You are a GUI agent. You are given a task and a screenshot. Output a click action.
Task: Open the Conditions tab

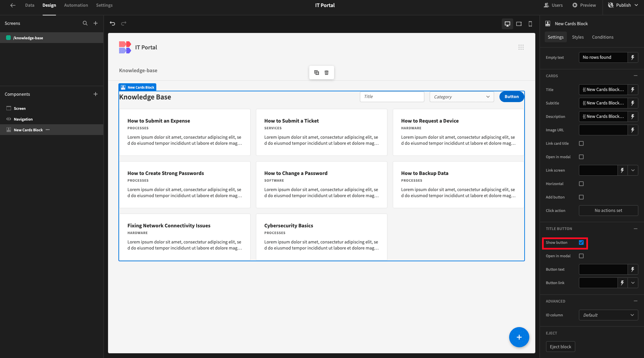[602, 37]
